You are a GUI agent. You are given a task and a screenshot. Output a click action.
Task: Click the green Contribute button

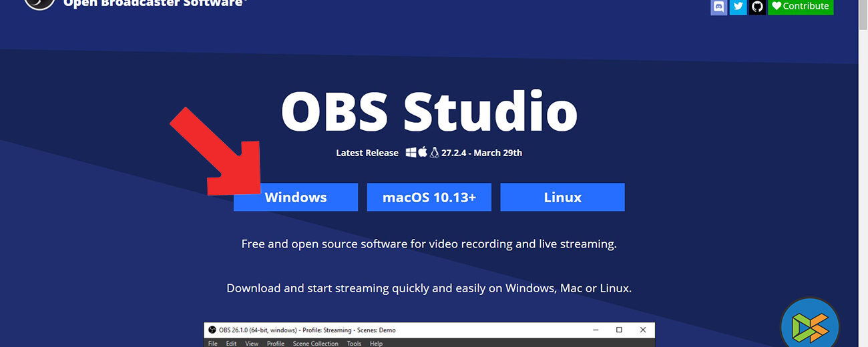(800, 7)
